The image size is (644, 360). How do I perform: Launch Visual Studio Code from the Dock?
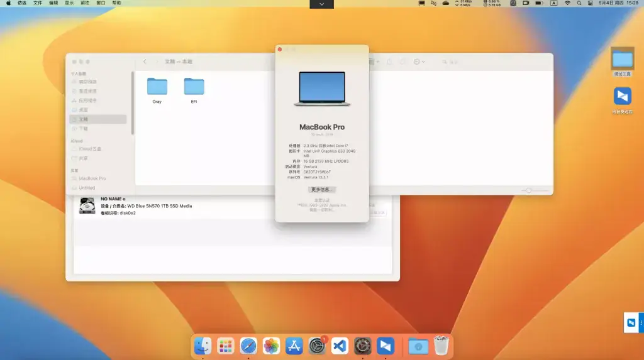pos(340,346)
